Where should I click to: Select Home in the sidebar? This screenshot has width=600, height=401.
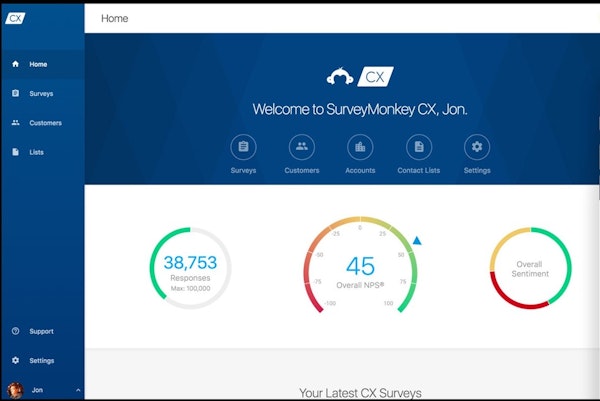pos(38,64)
